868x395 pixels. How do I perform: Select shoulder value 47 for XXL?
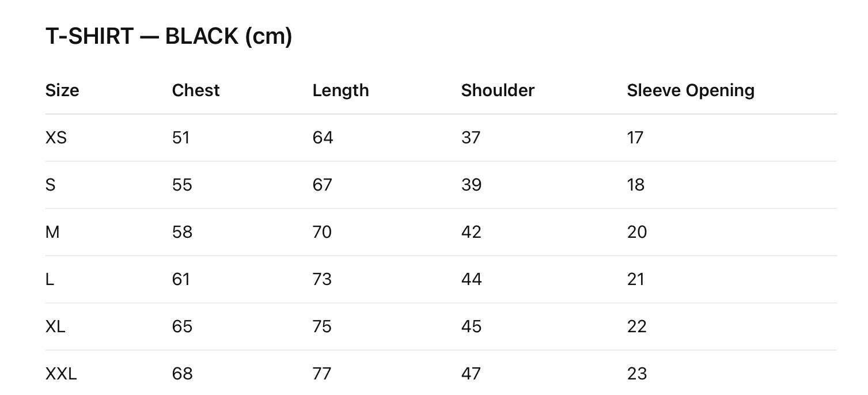point(471,374)
